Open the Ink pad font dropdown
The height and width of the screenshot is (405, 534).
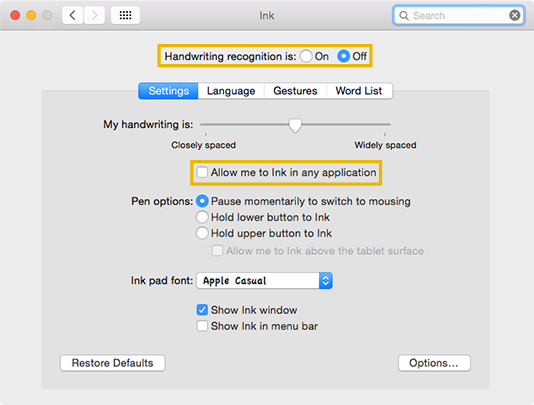click(x=264, y=281)
